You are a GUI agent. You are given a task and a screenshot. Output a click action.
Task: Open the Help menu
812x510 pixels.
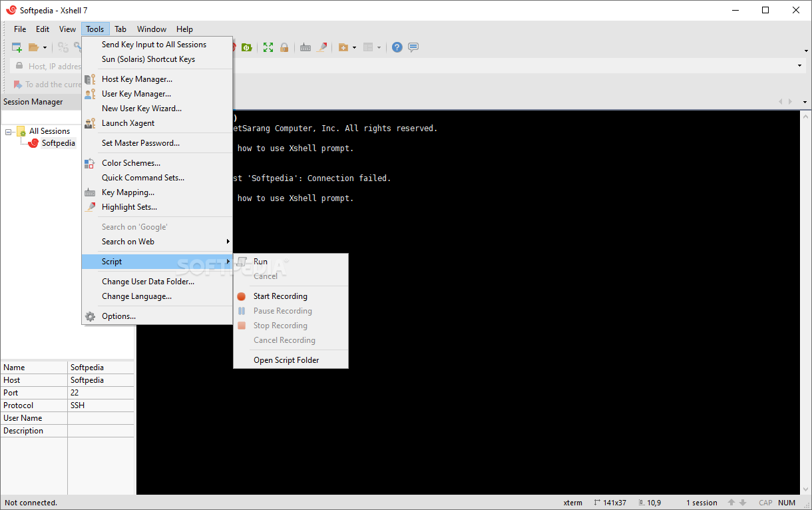click(x=184, y=29)
